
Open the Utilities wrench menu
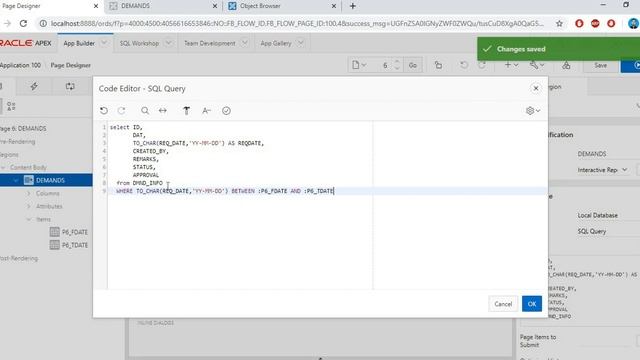coord(537,65)
